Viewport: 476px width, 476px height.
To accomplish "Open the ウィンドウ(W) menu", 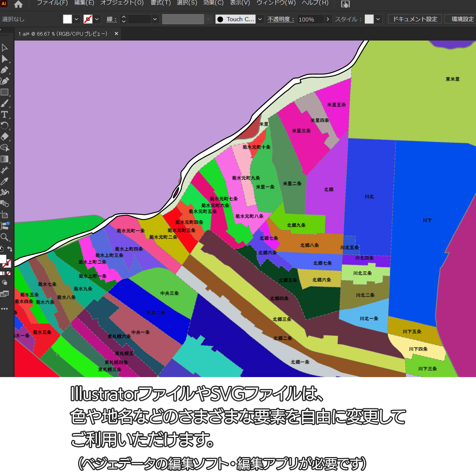I will pyautogui.click(x=276, y=3).
